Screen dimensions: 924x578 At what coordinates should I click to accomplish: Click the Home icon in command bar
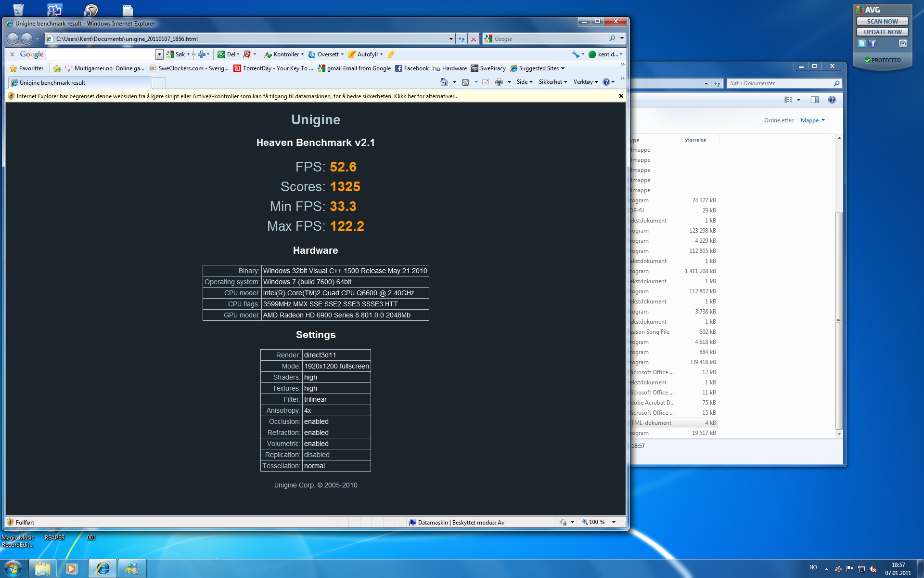pos(444,82)
